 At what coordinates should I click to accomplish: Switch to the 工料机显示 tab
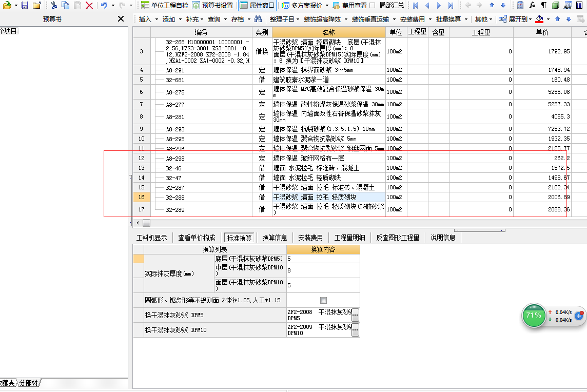[x=151, y=238]
